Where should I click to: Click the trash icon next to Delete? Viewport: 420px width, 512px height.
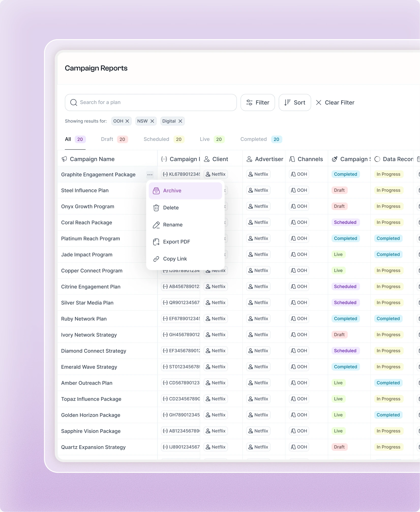pos(156,208)
